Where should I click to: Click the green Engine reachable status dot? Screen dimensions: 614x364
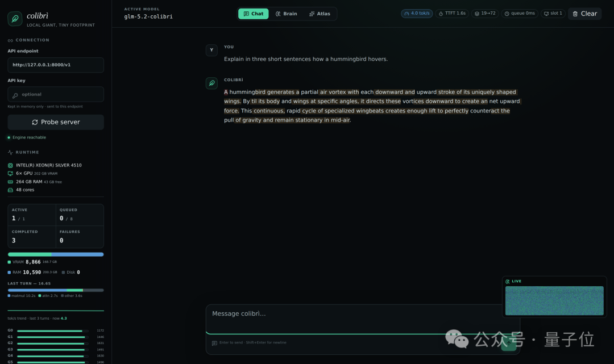(x=9, y=137)
